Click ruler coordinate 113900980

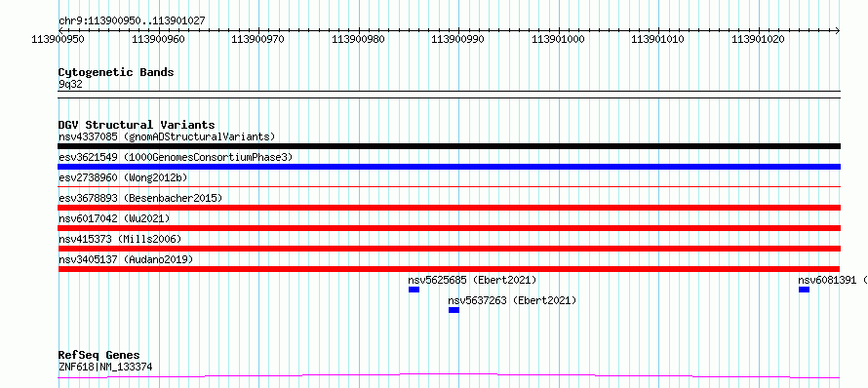[x=359, y=40]
